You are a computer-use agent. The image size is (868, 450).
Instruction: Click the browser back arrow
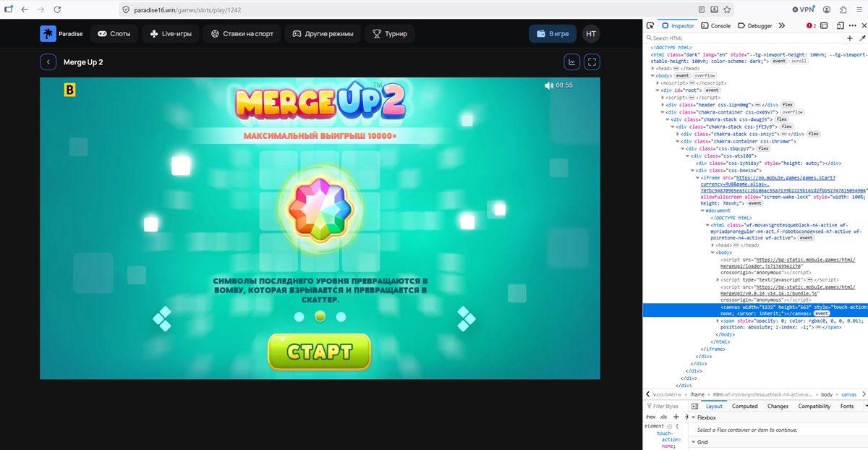click(24, 9)
